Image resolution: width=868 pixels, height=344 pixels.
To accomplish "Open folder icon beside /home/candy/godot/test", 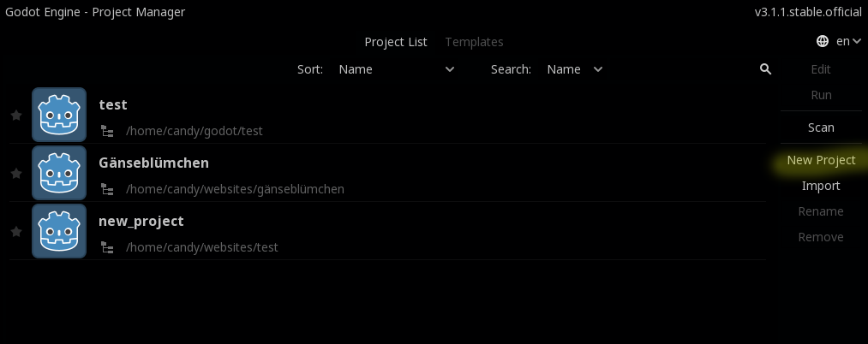I will [x=108, y=131].
